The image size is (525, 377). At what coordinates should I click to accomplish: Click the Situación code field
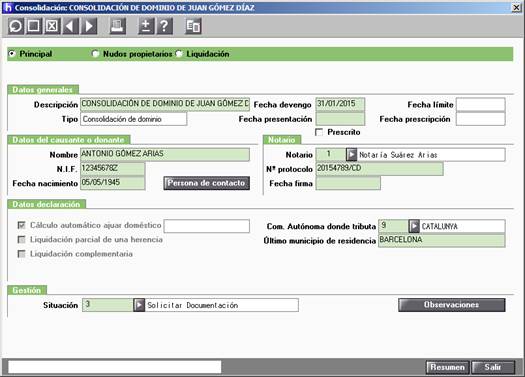pos(108,305)
